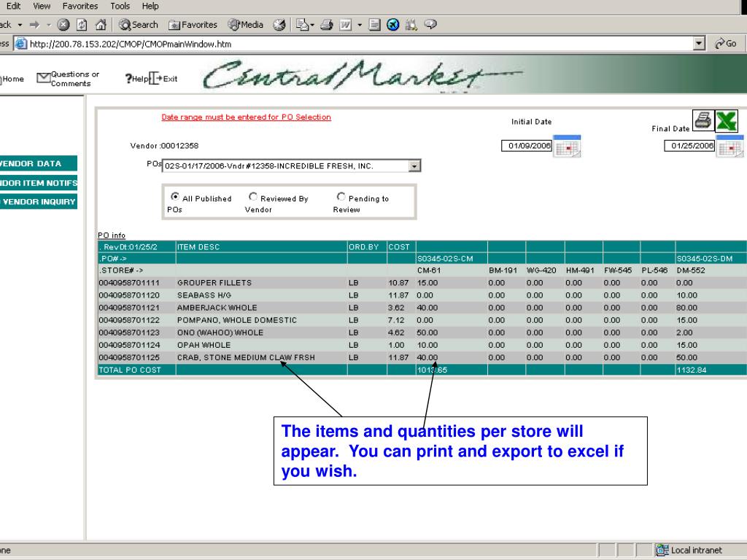Click ITEM DESC column header

198,247
